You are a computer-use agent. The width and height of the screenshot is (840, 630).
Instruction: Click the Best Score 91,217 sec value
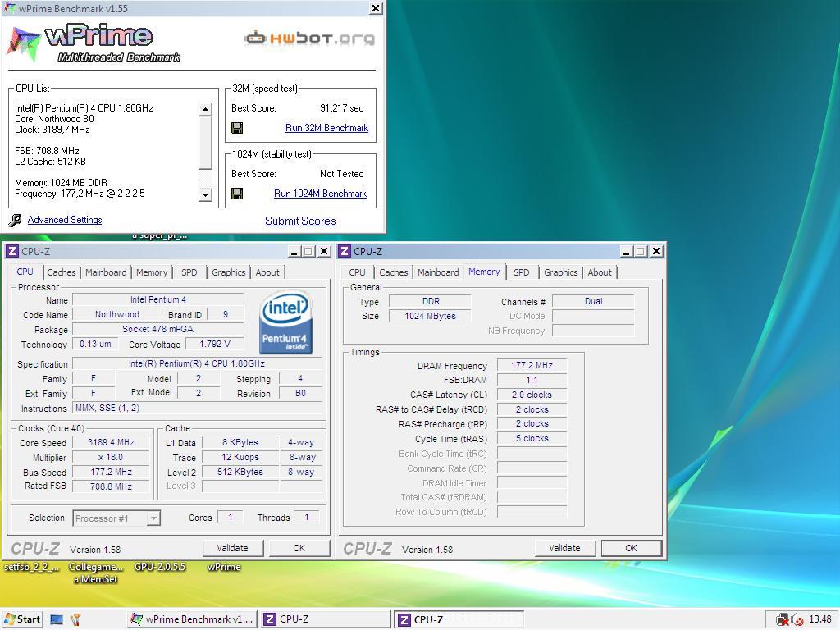(342, 108)
